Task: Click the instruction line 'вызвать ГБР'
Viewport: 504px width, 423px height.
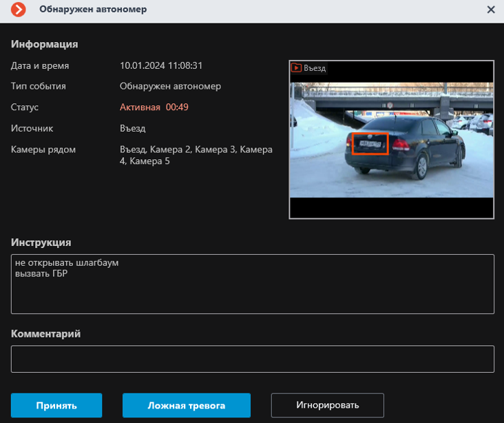Action: click(x=41, y=274)
